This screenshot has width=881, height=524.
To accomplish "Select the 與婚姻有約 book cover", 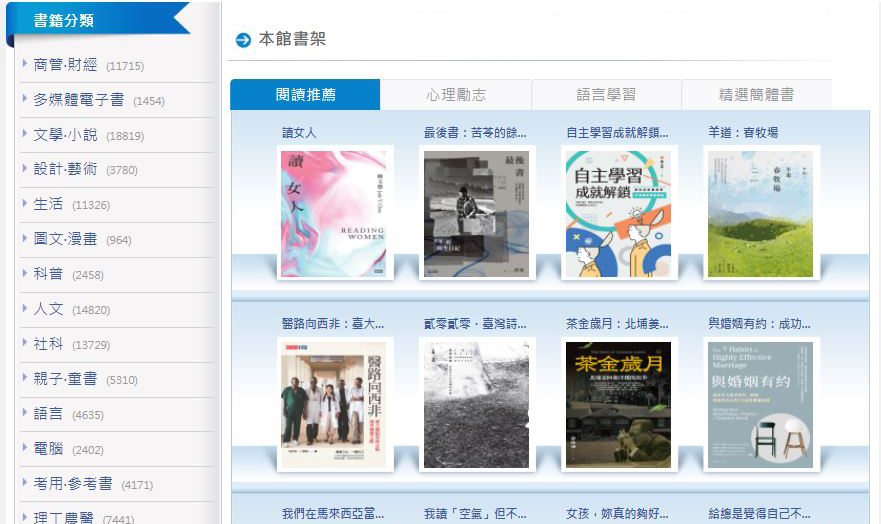I will coord(760,404).
